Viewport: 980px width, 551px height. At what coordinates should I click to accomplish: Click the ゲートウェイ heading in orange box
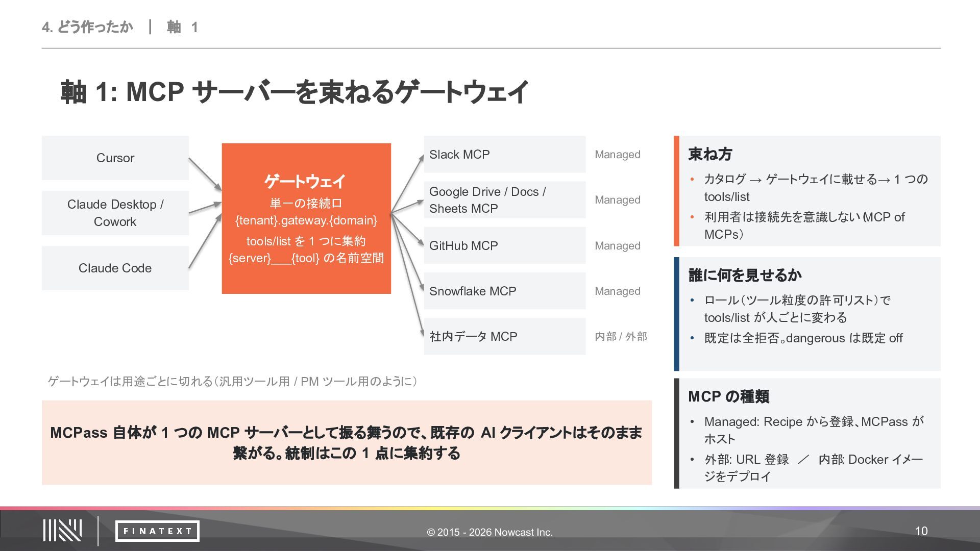305,181
